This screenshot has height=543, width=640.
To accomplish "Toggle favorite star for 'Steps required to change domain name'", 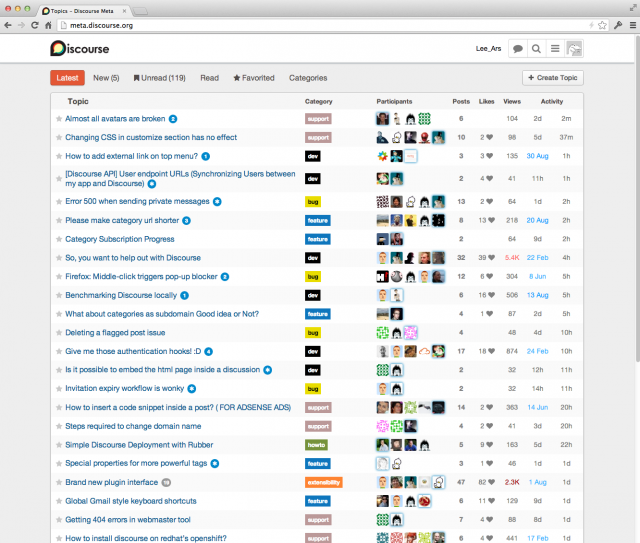I will pos(59,426).
